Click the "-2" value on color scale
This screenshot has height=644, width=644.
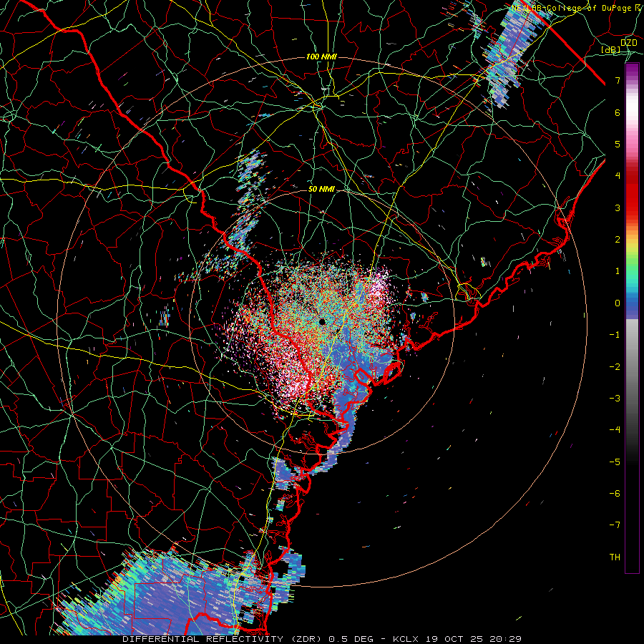click(615, 367)
